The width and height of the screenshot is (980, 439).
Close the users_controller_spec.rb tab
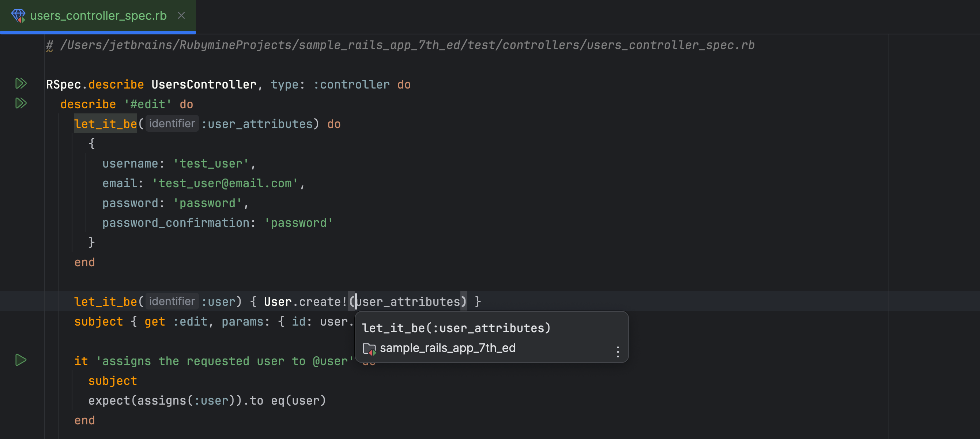(181, 16)
